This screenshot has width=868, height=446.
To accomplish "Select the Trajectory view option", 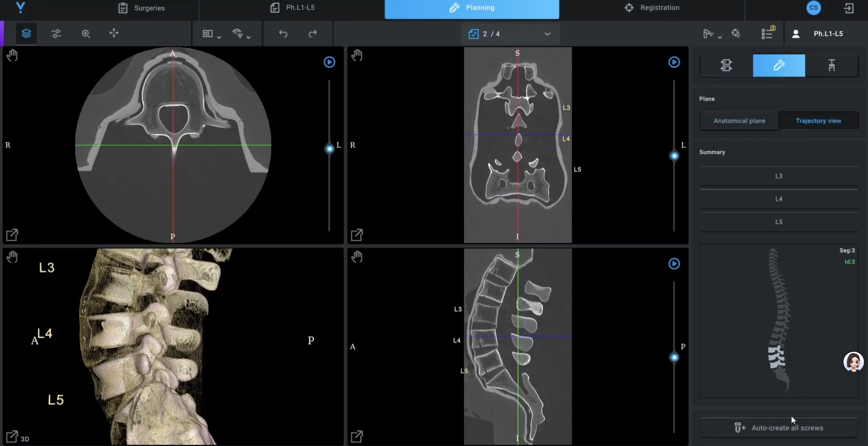I will pos(818,121).
